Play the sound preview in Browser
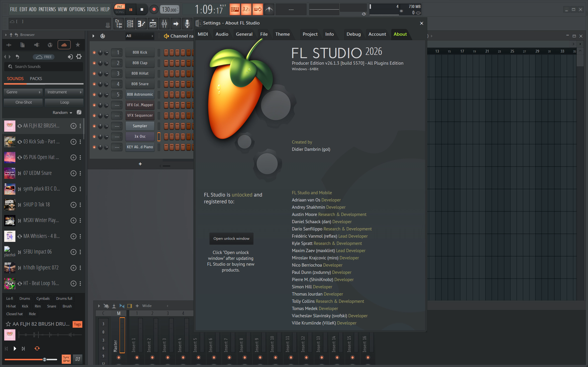The height and width of the screenshot is (367, 588). point(15,349)
